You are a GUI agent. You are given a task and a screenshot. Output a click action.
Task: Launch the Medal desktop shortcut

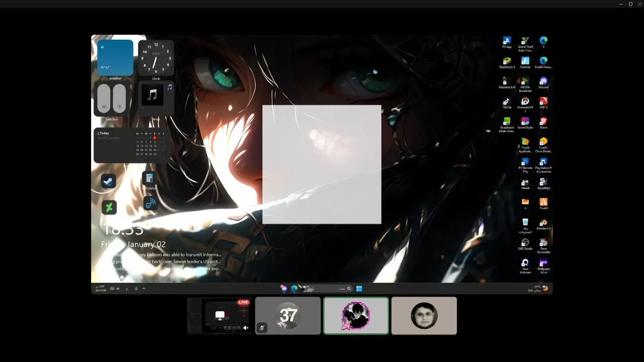pos(525,184)
